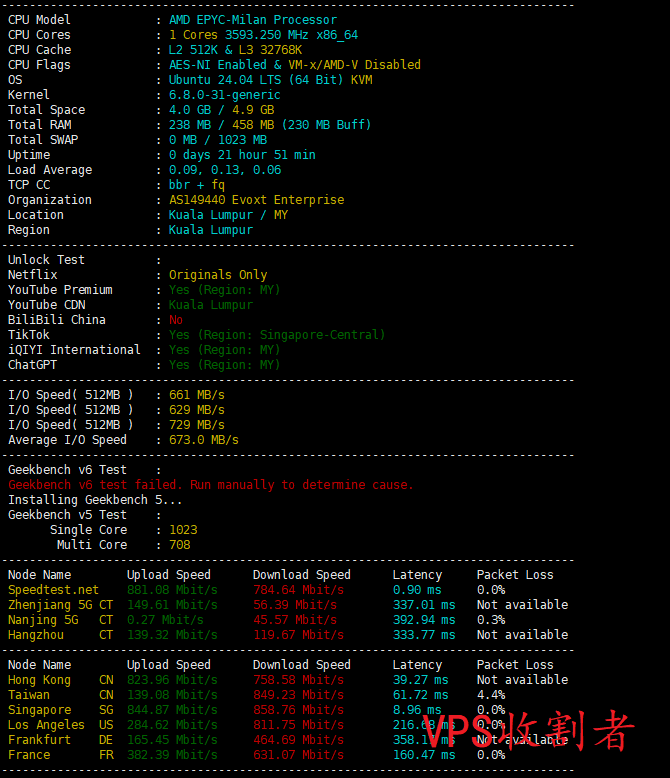Click the red Geekbench v6 failed message
The height and width of the screenshot is (778, 670).
[x=210, y=485]
